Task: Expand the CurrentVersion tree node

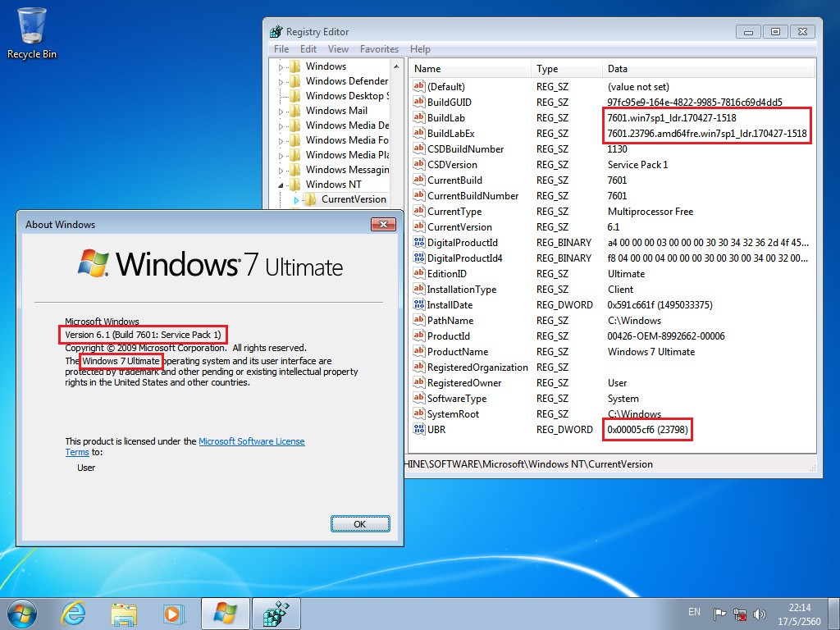Action: [x=296, y=200]
